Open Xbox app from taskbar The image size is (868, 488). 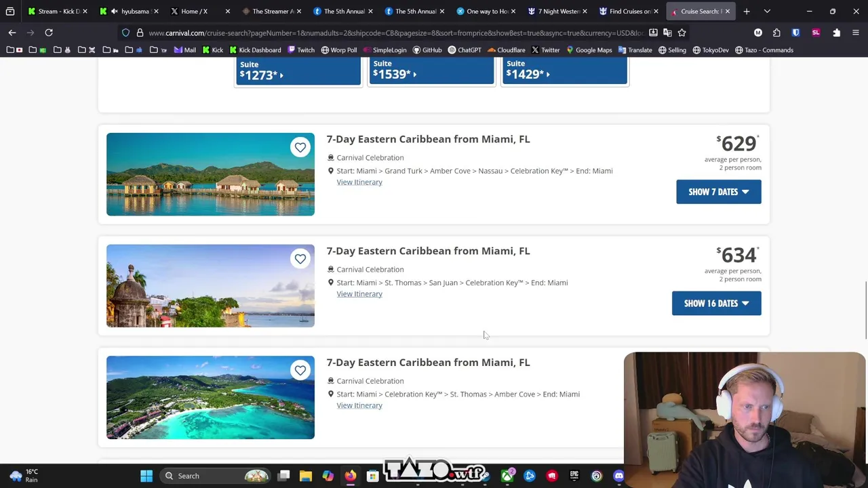[507, 476]
